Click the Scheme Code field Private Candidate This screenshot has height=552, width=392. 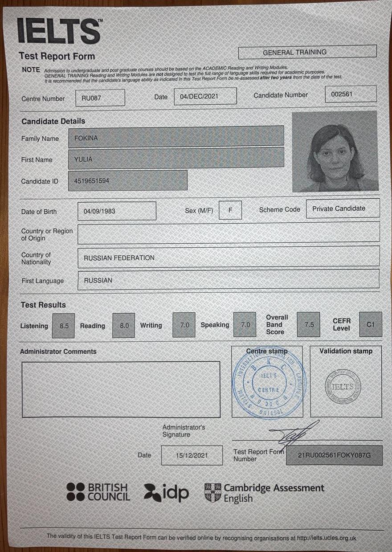343,208
